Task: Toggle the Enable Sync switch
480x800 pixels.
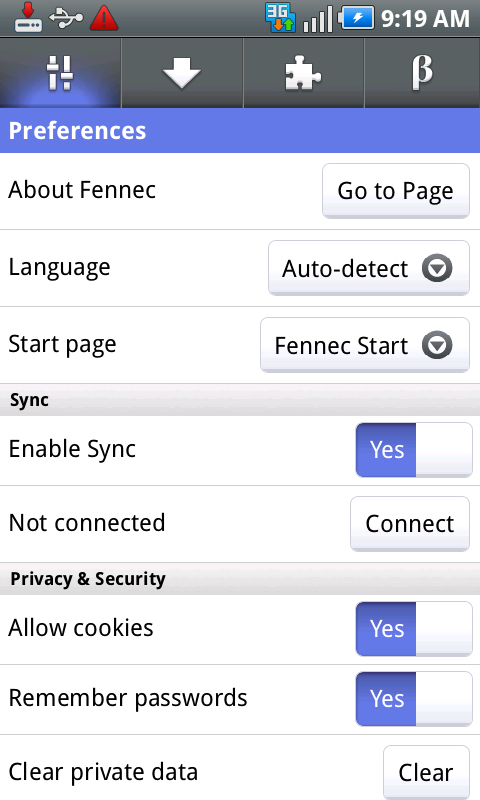Action: (x=414, y=449)
